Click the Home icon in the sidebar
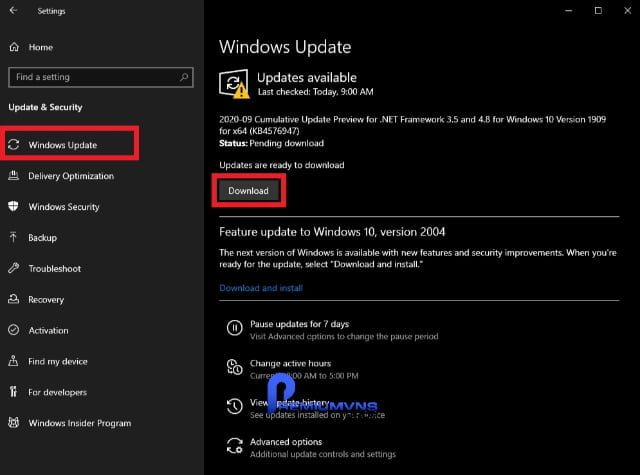640x475 pixels. click(x=14, y=47)
